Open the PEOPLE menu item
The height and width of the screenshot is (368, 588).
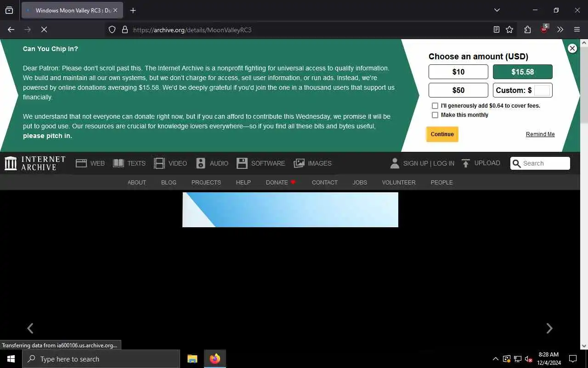pos(442,183)
